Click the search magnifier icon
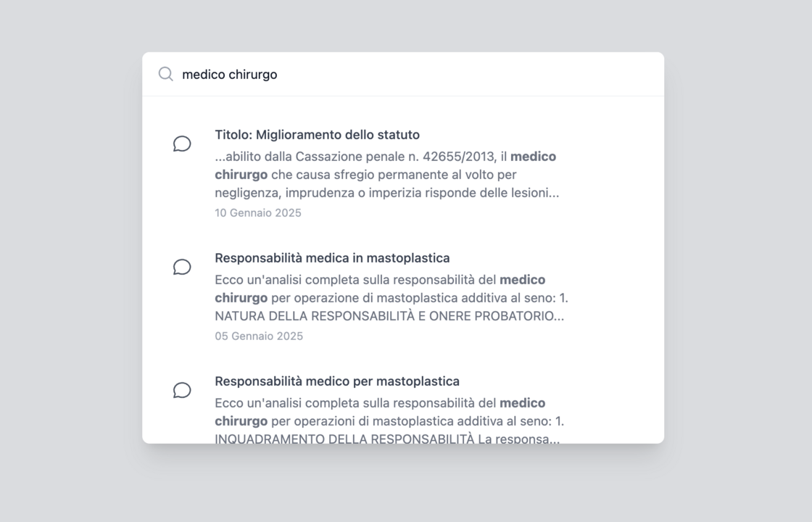 (166, 74)
